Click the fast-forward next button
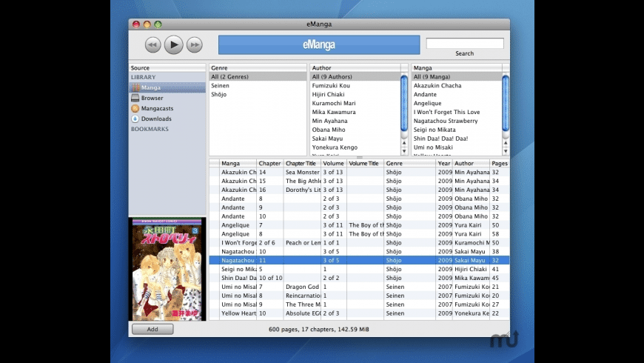This screenshot has width=644, height=363. point(194,46)
